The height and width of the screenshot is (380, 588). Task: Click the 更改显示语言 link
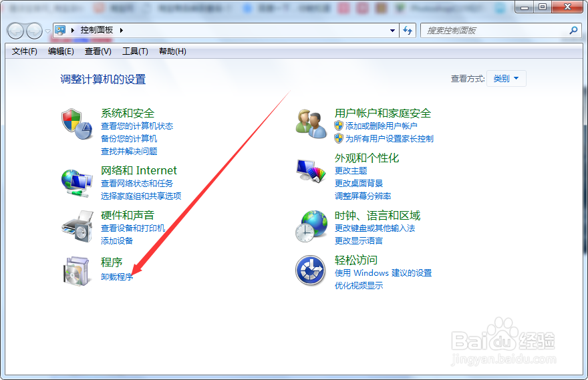(x=359, y=241)
